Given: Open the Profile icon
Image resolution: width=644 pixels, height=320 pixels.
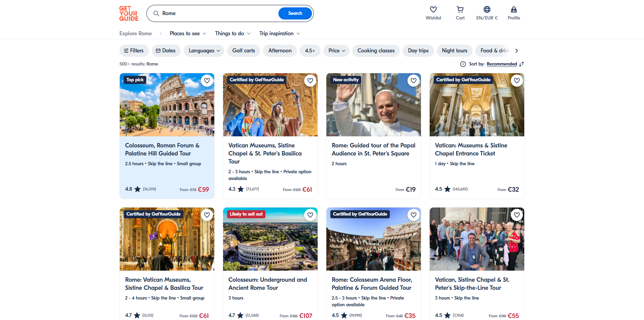Looking at the screenshot, I should pyautogui.click(x=514, y=9).
